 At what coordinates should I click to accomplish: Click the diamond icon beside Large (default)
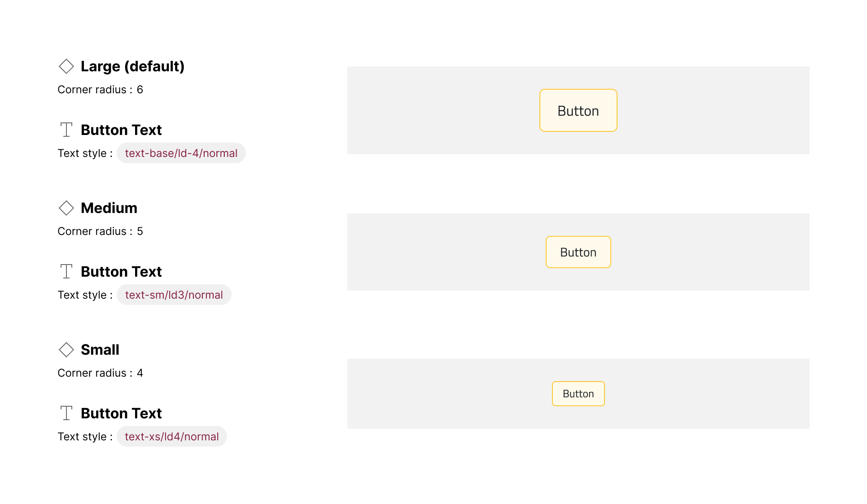point(66,66)
